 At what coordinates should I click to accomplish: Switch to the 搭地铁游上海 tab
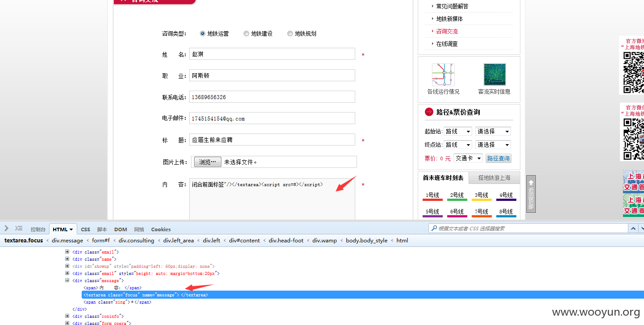(x=494, y=178)
